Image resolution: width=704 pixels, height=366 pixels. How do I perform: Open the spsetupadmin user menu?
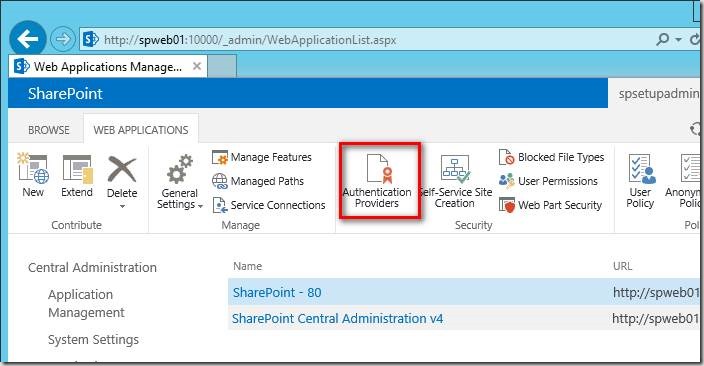click(x=659, y=94)
